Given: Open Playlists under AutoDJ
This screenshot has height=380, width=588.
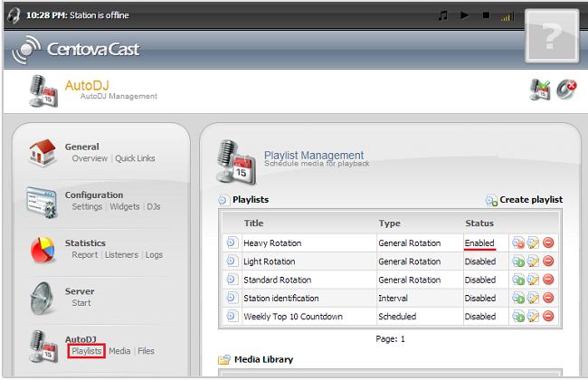Looking at the screenshot, I should coord(87,351).
